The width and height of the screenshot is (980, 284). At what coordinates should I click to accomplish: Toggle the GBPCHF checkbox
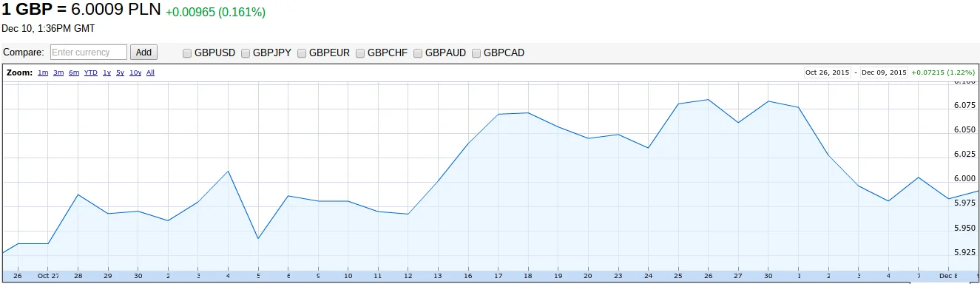coord(360,53)
